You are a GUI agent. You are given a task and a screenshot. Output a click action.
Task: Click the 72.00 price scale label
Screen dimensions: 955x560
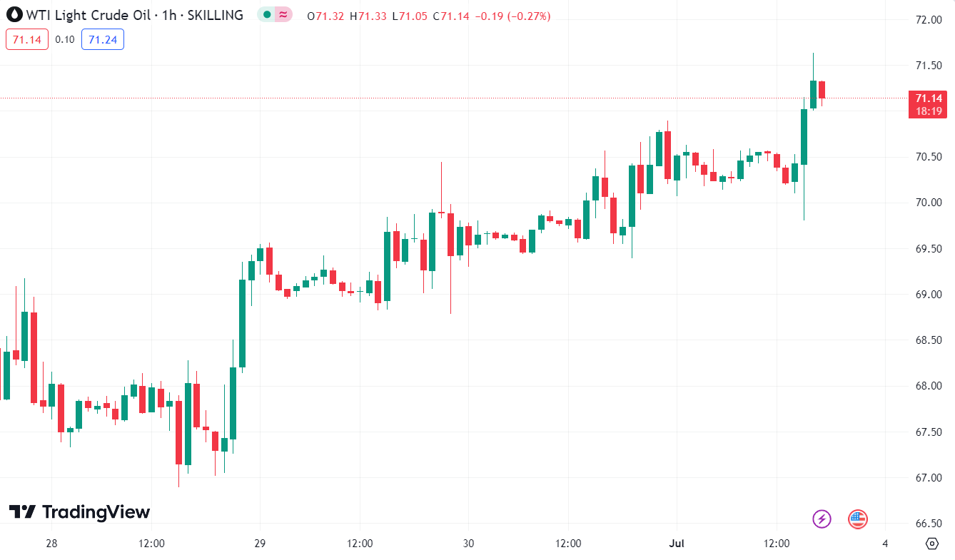click(x=929, y=19)
